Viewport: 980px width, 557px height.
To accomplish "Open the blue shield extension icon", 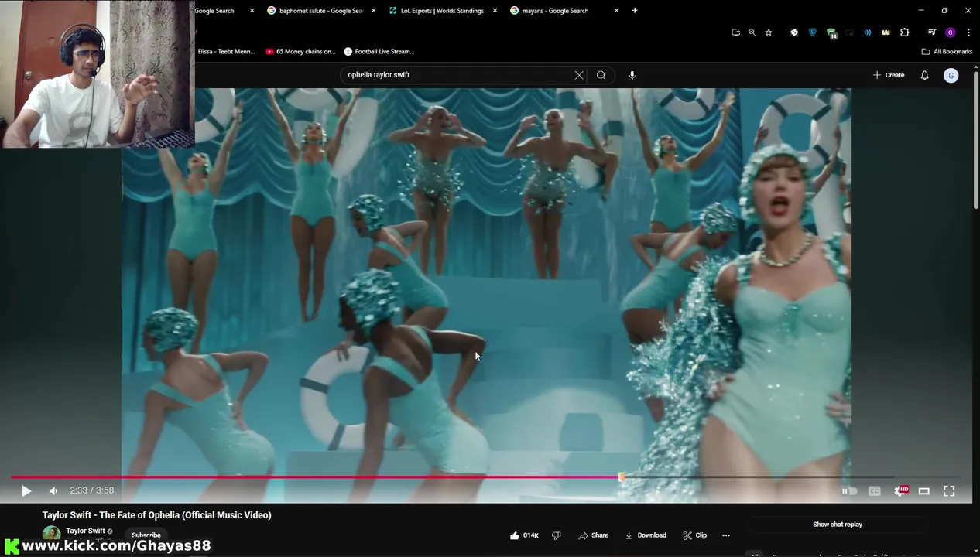I will 812,32.
